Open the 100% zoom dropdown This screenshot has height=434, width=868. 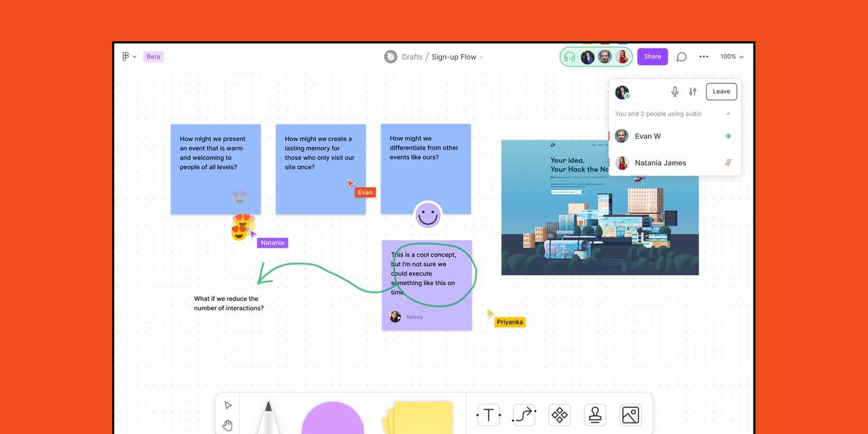point(731,56)
